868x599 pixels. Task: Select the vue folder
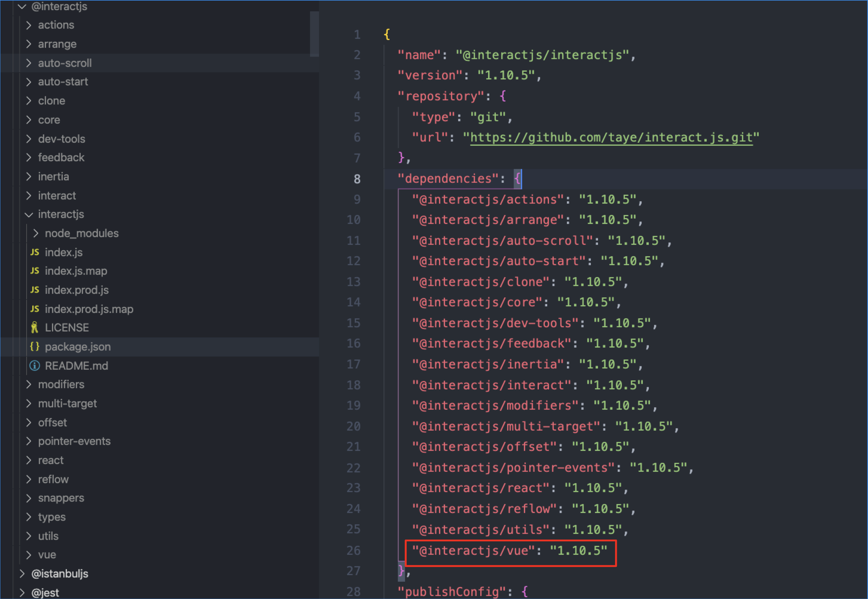47,555
